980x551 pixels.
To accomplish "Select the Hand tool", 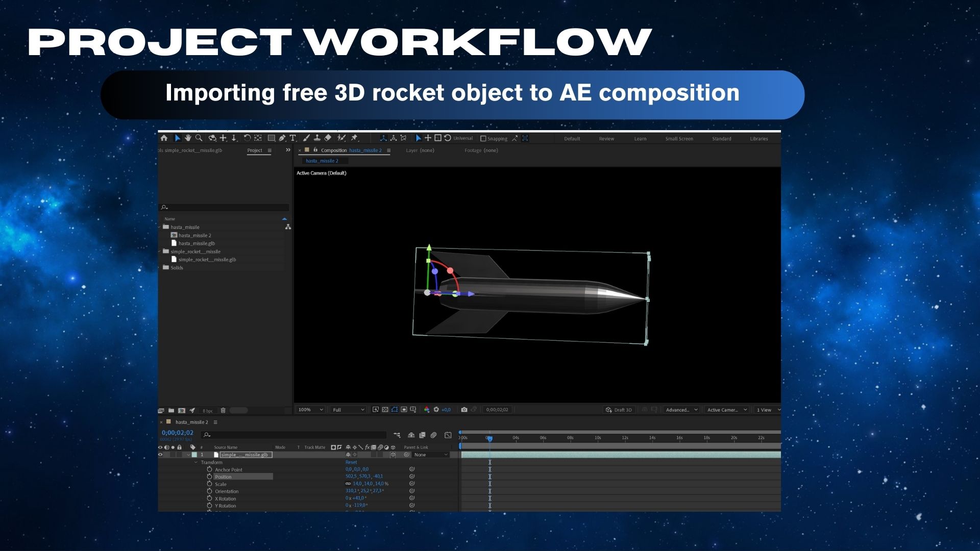I will [188, 138].
